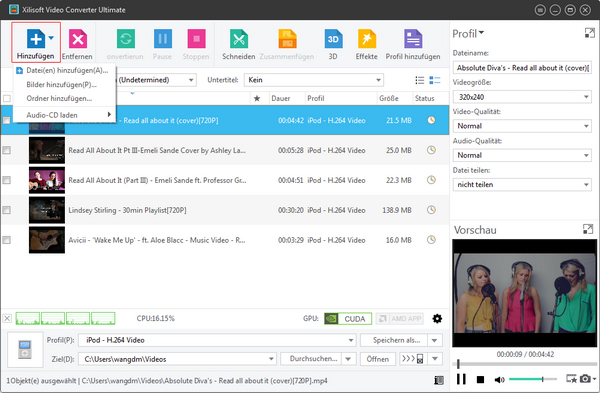
Task: Click the transfer to device button
Action: (413, 359)
